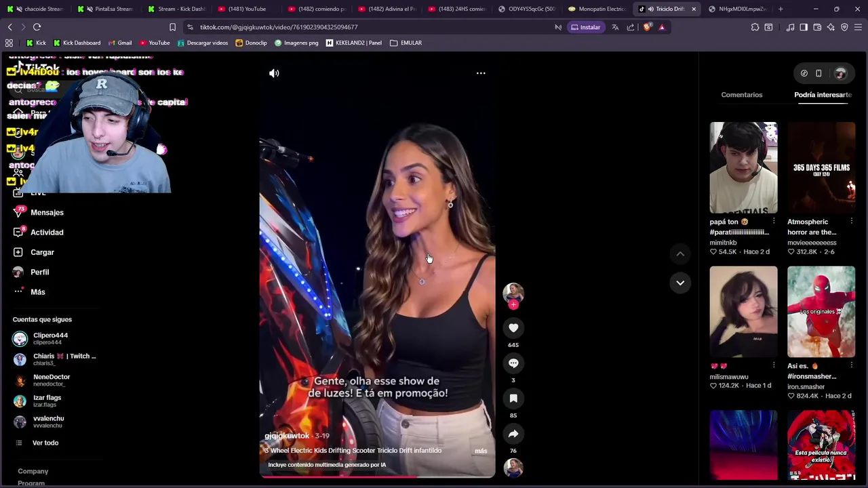This screenshot has width=868, height=488.
Task: Switch to the Monopatin Electrico browser tab
Action: tap(597, 9)
